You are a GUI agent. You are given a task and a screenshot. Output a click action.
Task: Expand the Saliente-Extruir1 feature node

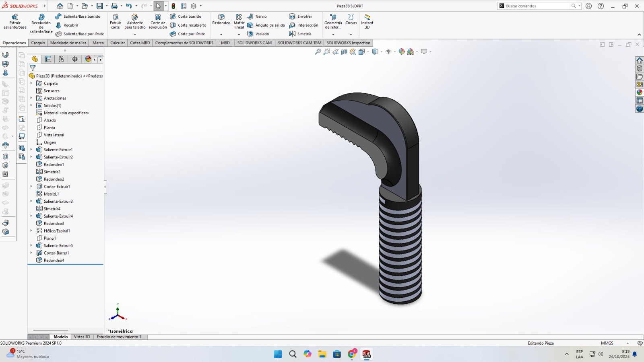[31, 150]
